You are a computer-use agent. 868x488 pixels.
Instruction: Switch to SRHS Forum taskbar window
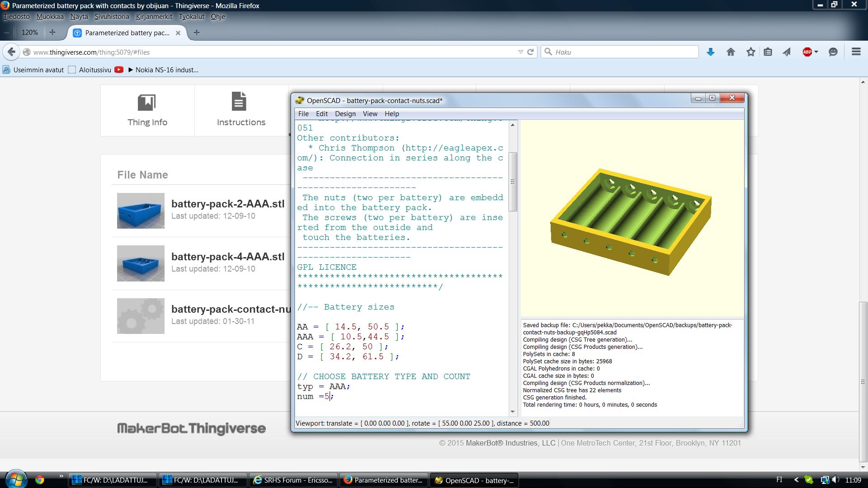click(293, 480)
